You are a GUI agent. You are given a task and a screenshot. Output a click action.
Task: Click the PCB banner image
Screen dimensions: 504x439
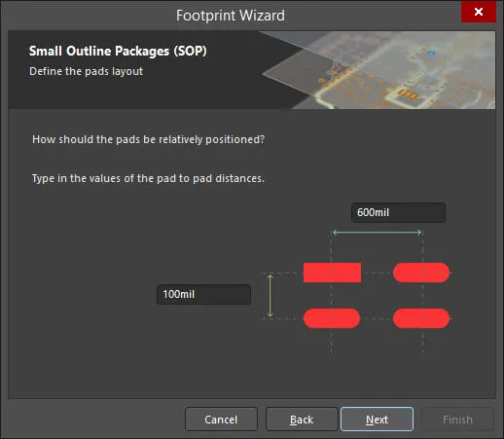click(x=378, y=70)
